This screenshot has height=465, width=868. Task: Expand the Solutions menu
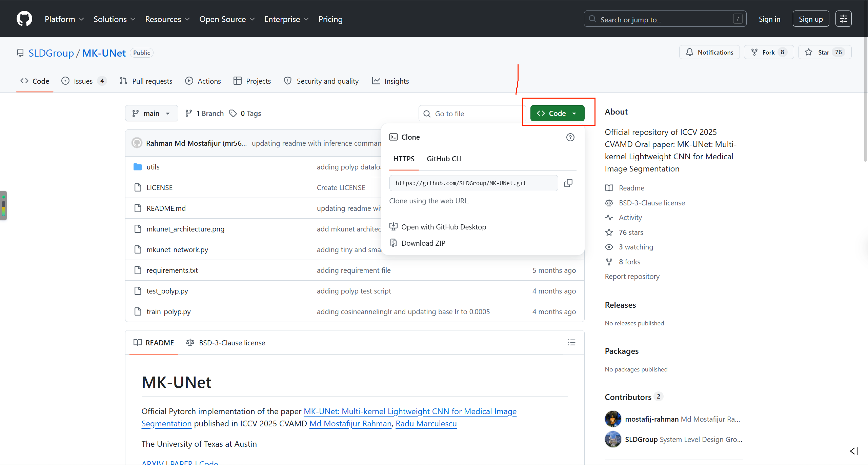coord(115,19)
